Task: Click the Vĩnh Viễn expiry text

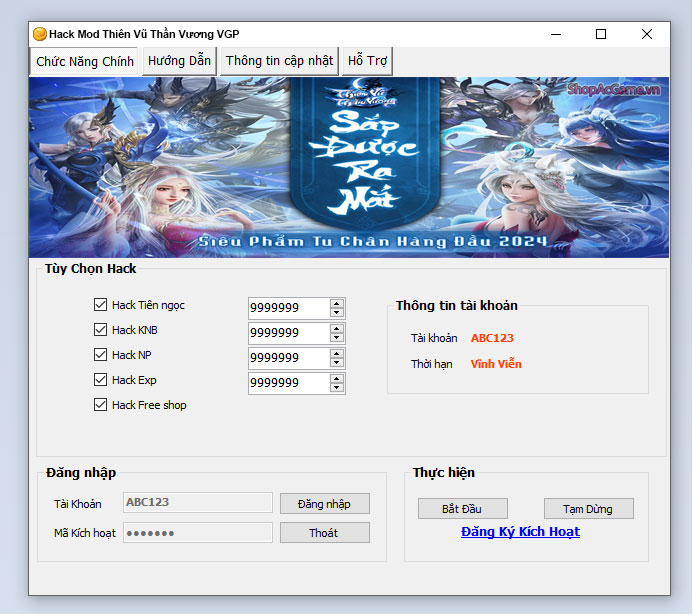Action: 496,364
